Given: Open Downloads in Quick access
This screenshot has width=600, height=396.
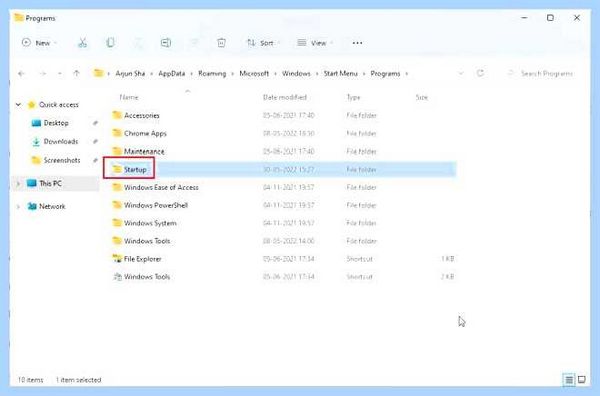Looking at the screenshot, I should click(61, 141).
